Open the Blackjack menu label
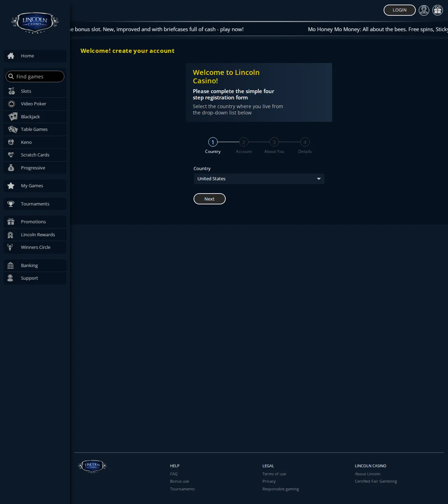Screen dimensions: 448x504 [x=30, y=117]
